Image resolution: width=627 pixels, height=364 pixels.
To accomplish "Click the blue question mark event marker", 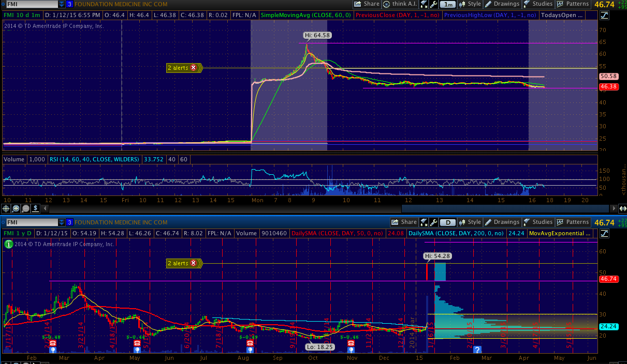I will click(477, 350).
